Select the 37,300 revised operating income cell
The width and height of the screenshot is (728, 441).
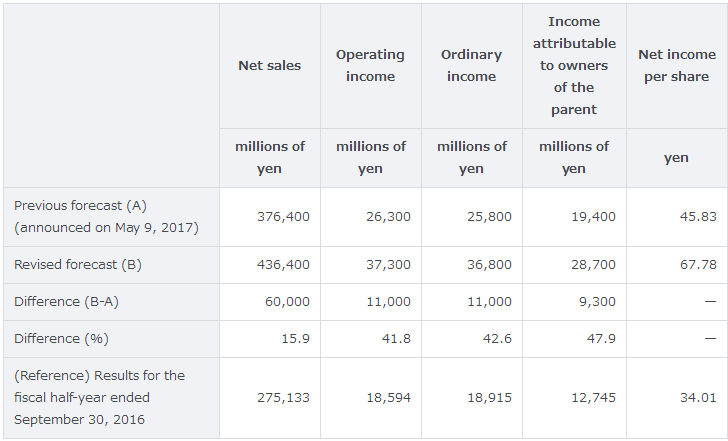(x=388, y=265)
